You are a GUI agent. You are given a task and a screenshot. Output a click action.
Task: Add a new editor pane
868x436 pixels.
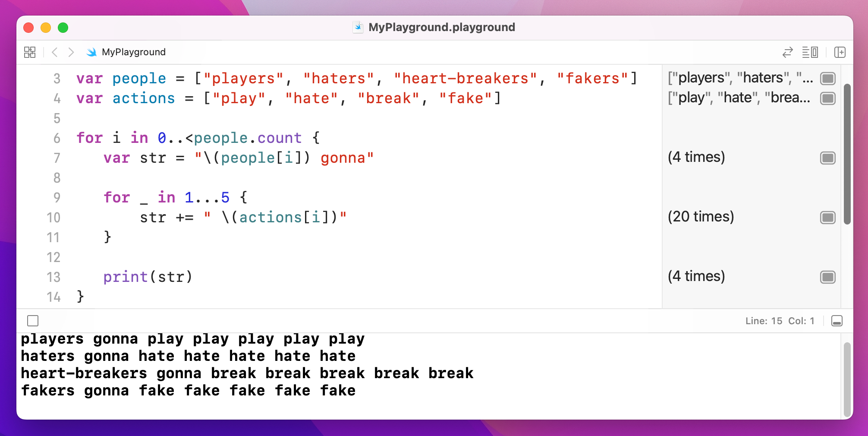(x=840, y=52)
